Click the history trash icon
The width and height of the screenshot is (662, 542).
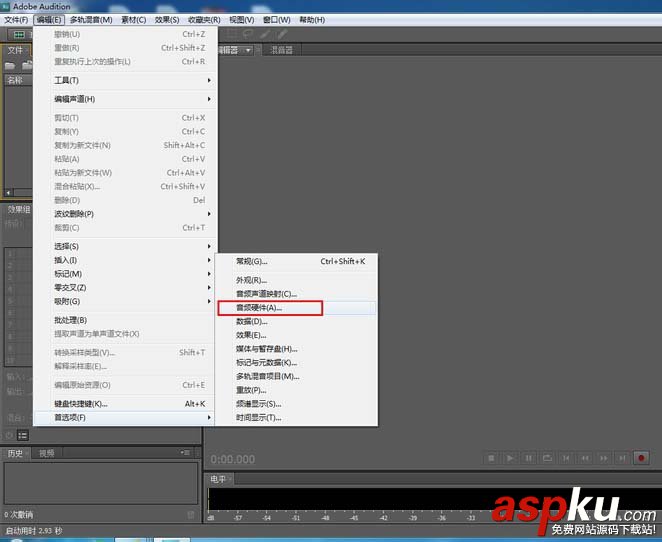[x=191, y=515]
